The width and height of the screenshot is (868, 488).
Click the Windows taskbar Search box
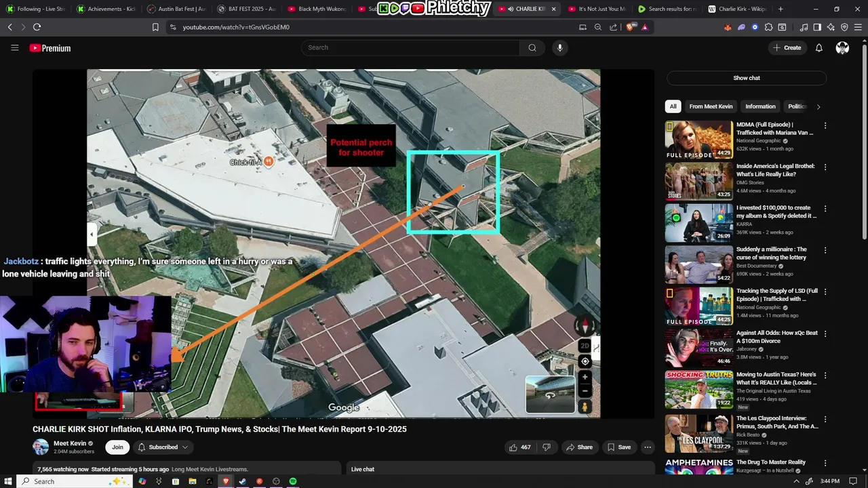click(75, 481)
